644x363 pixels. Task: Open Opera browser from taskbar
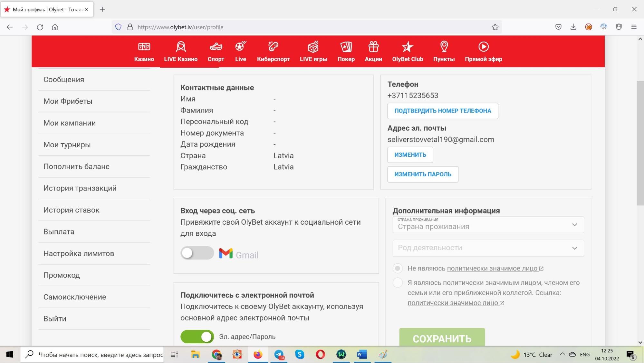click(x=320, y=355)
